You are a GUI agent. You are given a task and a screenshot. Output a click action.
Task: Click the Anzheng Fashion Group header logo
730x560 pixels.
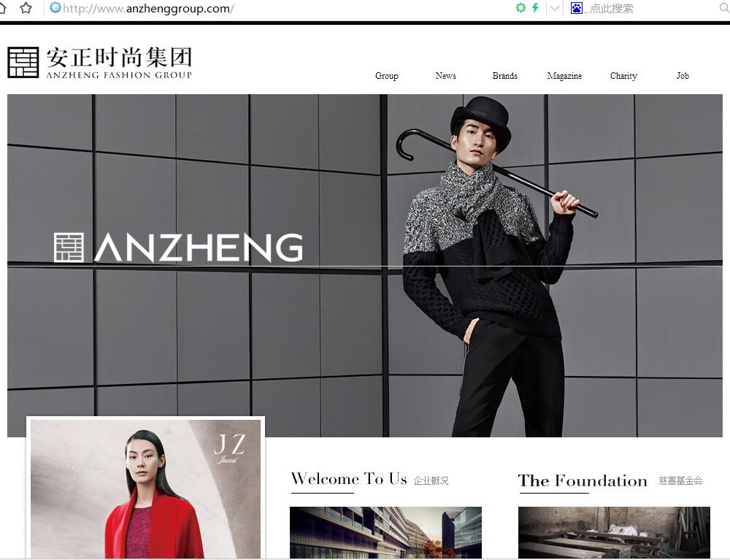[x=99, y=62]
